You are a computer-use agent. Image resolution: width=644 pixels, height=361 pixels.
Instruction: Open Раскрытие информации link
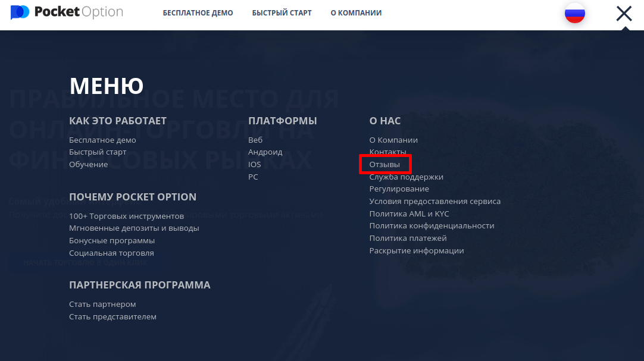point(416,251)
